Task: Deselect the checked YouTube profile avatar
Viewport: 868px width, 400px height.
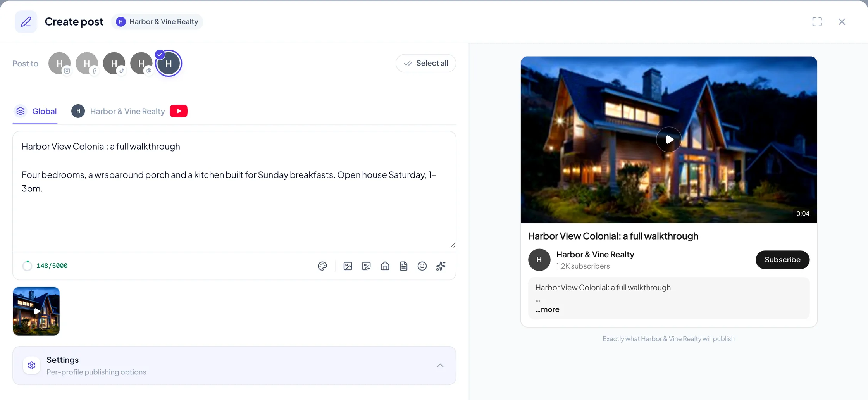Action: pyautogui.click(x=169, y=63)
